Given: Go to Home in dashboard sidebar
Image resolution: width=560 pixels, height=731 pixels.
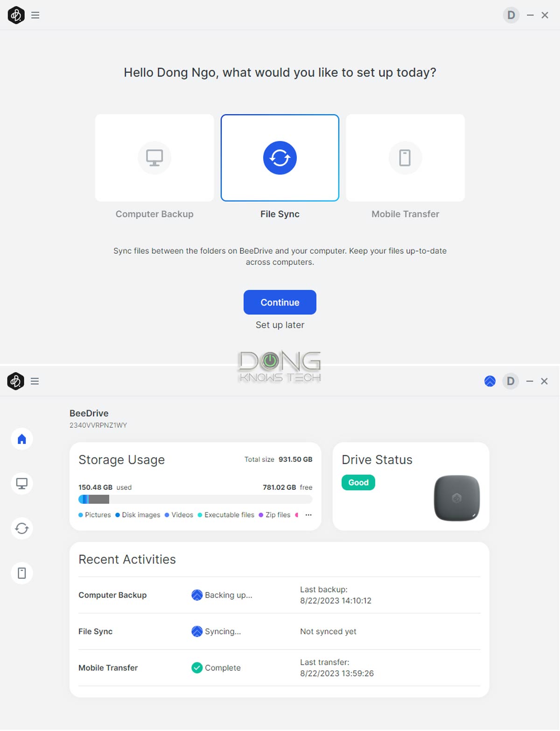Looking at the screenshot, I should click(22, 439).
